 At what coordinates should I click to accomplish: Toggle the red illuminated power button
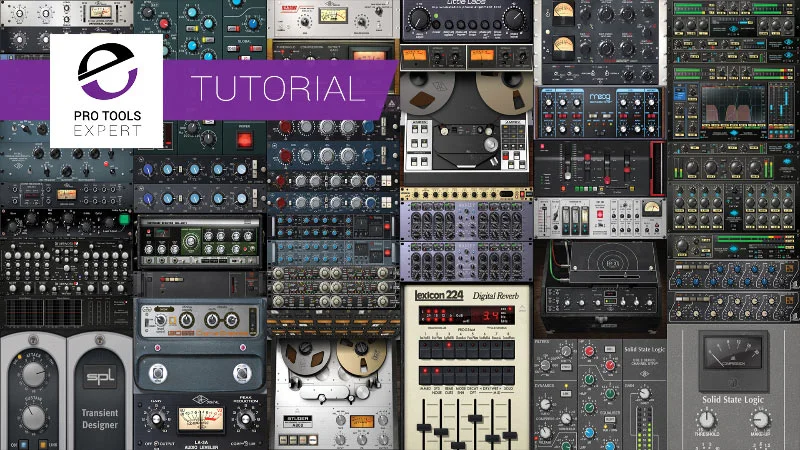click(244, 139)
